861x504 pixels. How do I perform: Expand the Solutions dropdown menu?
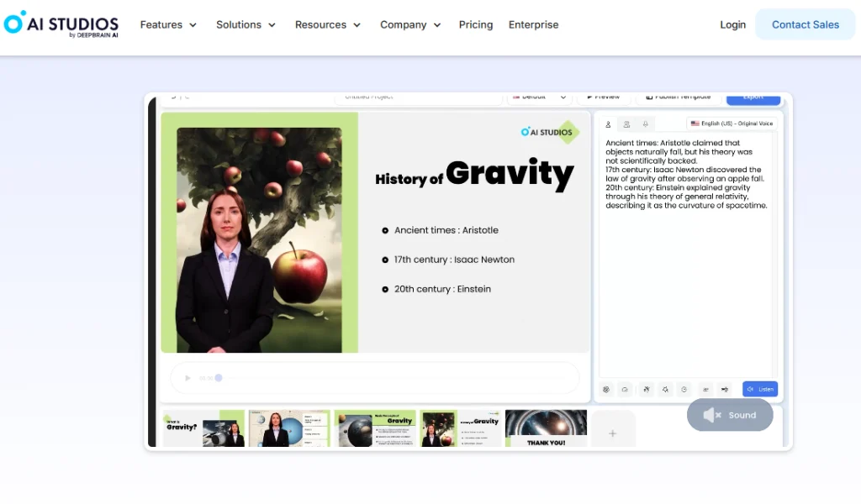(x=246, y=24)
